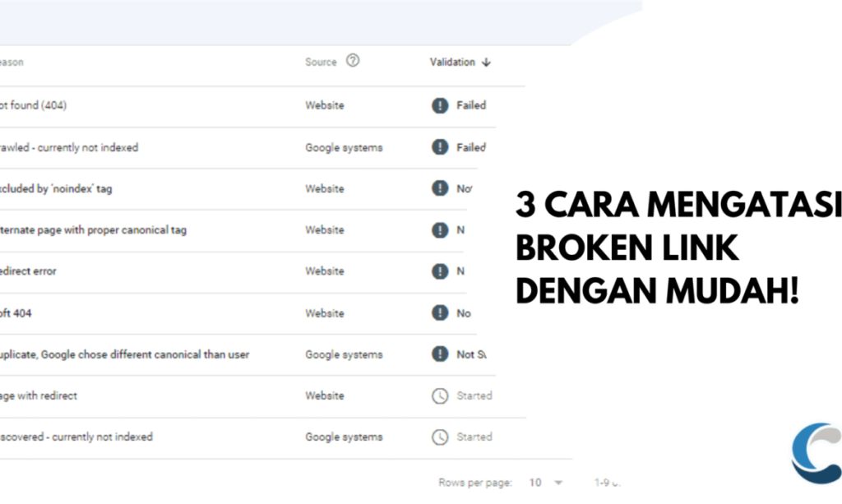Click the warning icon on the Redirect error row

pos(438,271)
